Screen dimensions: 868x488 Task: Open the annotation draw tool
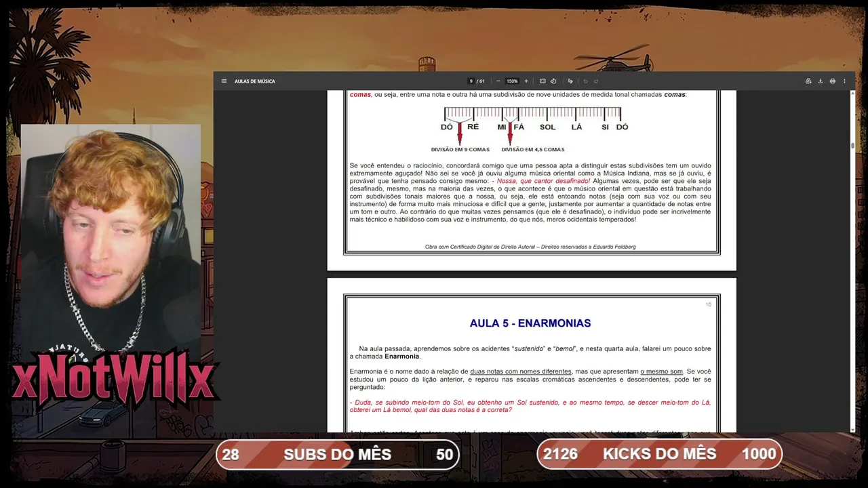click(x=570, y=81)
